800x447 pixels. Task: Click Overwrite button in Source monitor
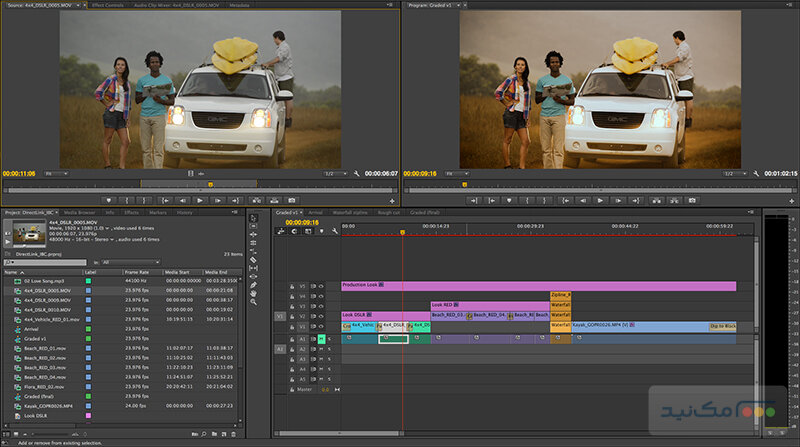coord(274,201)
